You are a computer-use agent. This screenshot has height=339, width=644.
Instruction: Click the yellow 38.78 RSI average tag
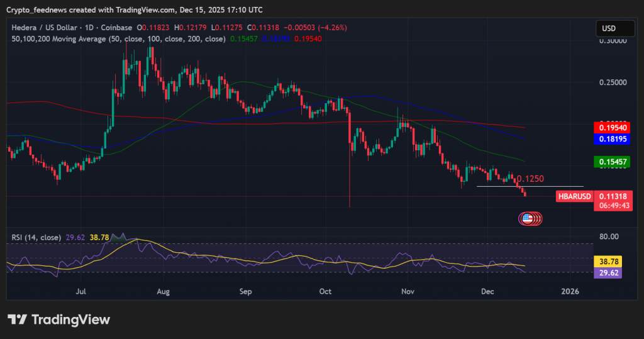pyautogui.click(x=608, y=262)
